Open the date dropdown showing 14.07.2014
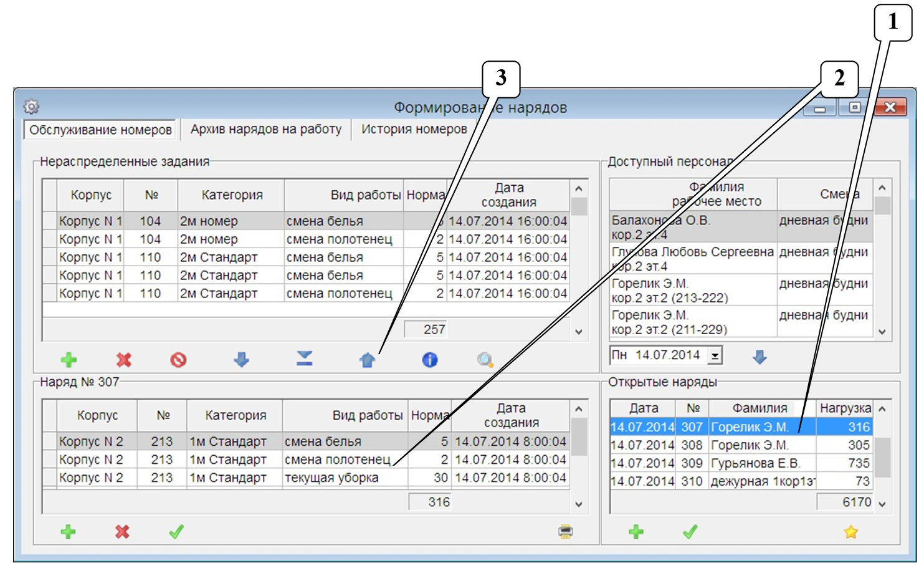 coord(715,356)
